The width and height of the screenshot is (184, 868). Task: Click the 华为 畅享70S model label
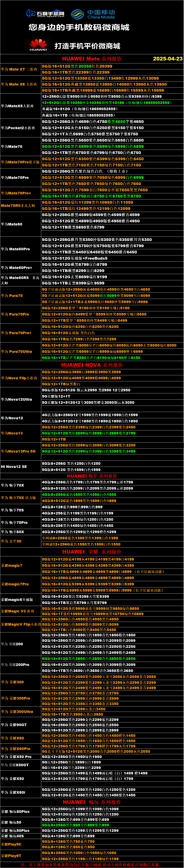(x=12, y=510)
